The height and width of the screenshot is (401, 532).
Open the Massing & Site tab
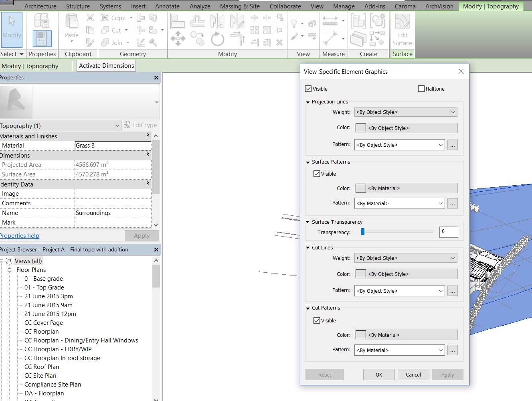pyautogui.click(x=240, y=6)
